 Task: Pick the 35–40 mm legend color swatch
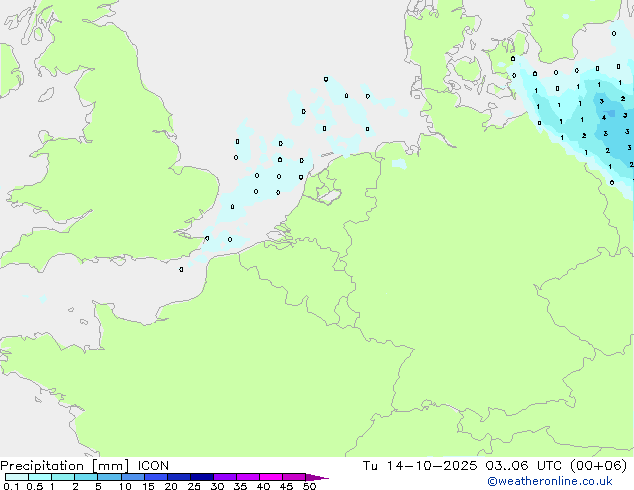tap(247, 477)
